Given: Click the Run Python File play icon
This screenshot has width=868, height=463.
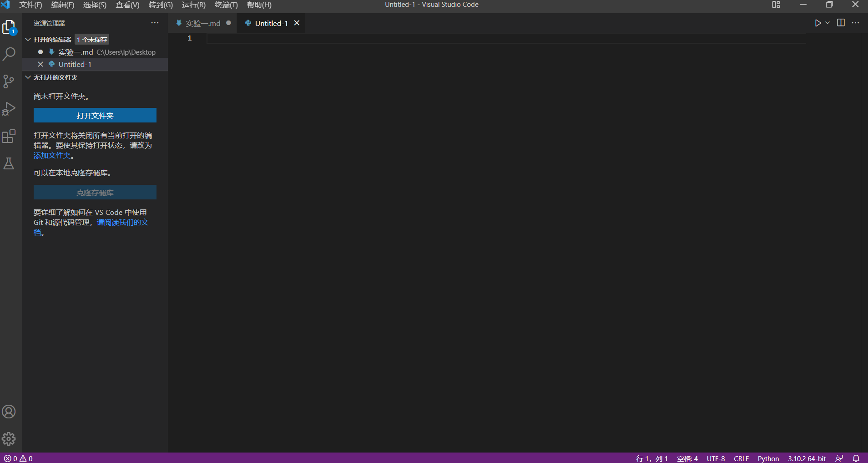Looking at the screenshot, I should pos(818,23).
